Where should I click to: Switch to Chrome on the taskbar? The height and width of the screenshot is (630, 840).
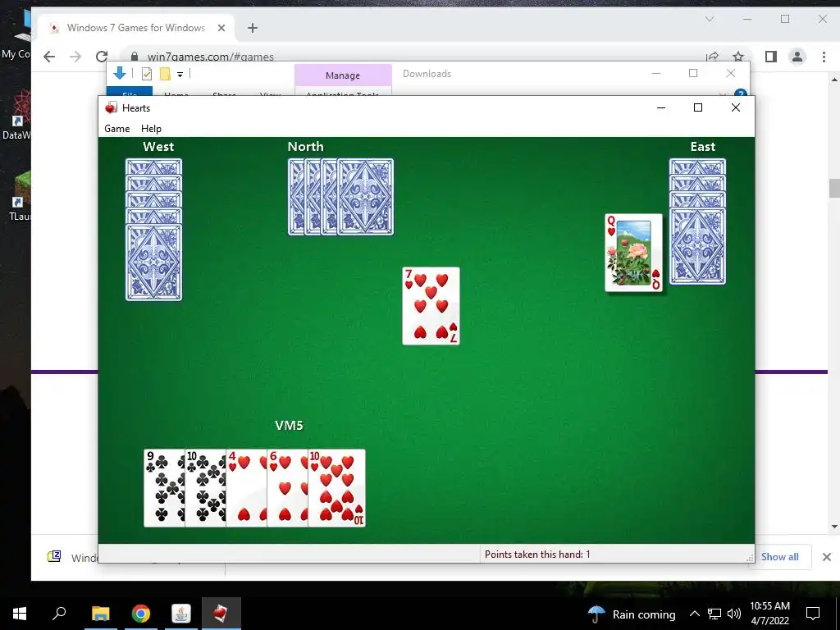coord(141,614)
